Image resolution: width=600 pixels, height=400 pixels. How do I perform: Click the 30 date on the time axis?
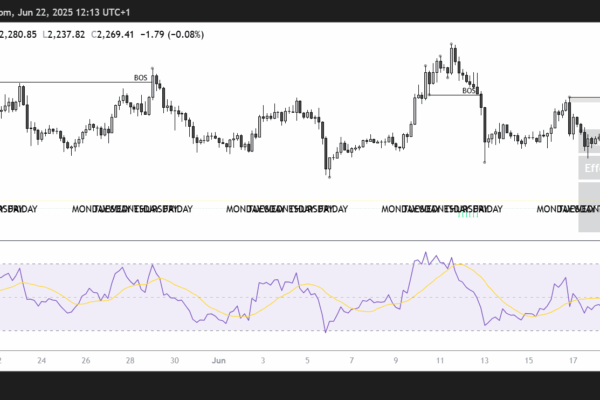click(174, 361)
